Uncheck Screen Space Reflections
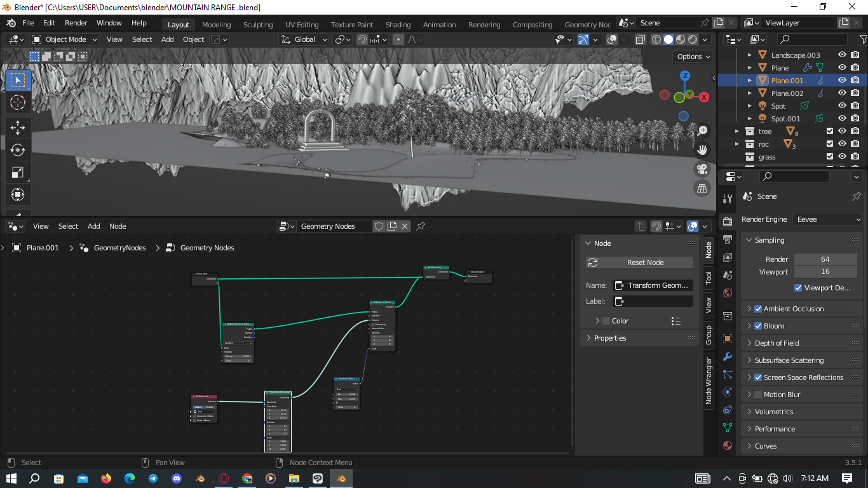The height and width of the screenshot is (488, 868). pos(758,377)
